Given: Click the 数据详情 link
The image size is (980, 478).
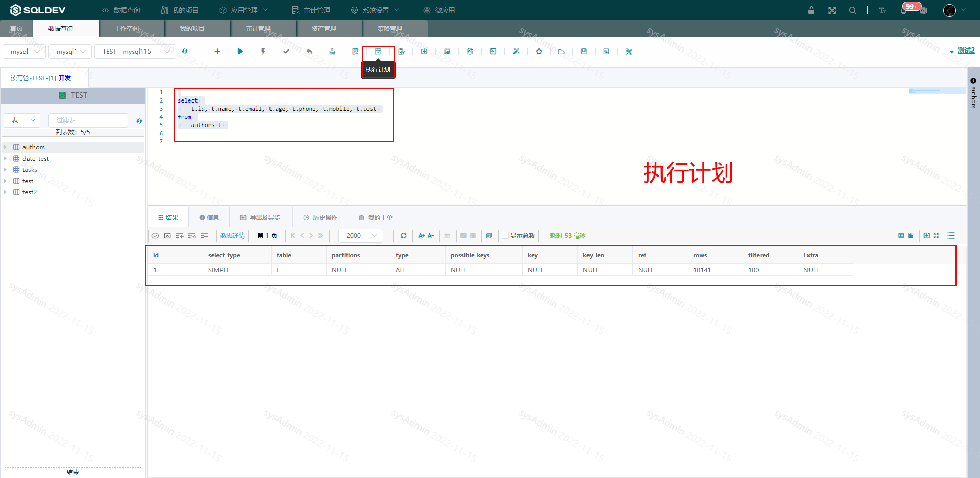Looking at the screenshot, I should point(233,236).
